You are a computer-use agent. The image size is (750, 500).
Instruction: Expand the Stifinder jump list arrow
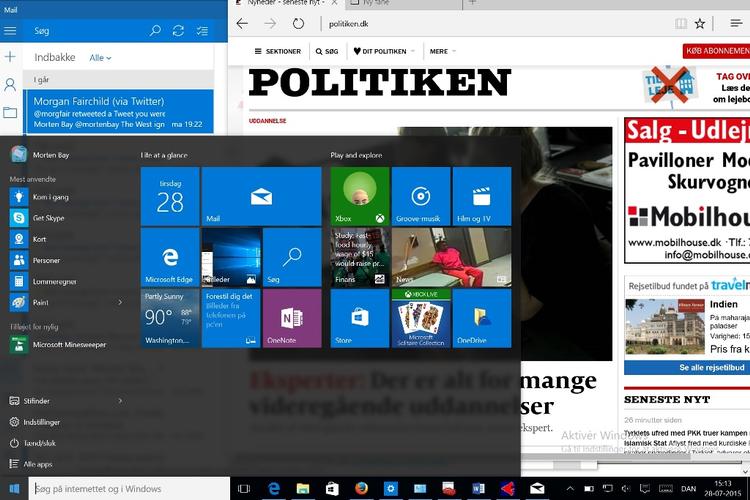(x=120, y=401)
